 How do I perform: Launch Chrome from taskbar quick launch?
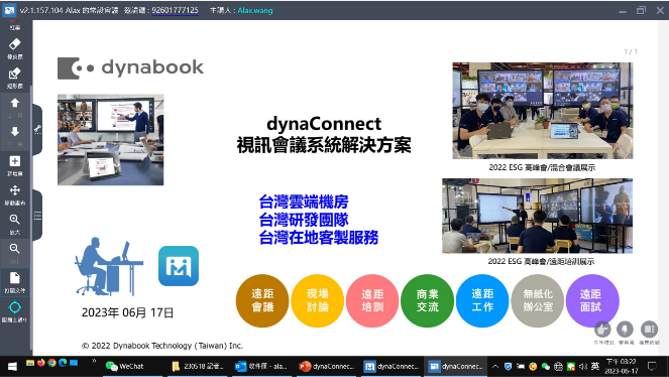coord(52,363)
